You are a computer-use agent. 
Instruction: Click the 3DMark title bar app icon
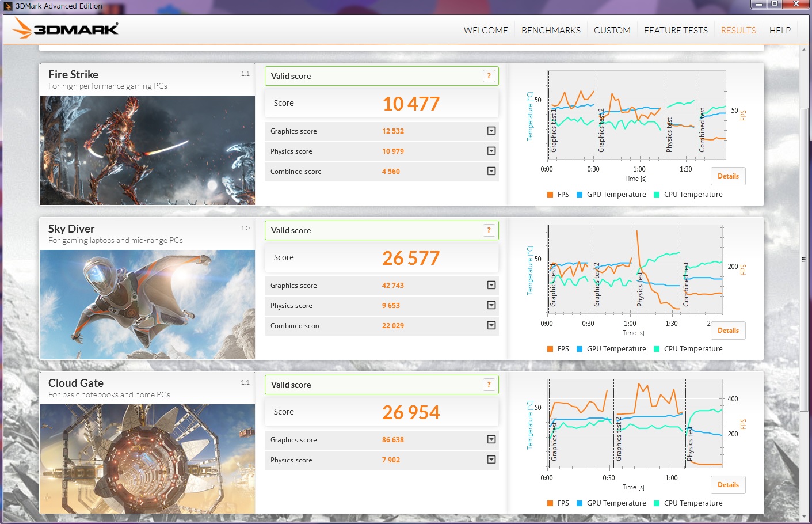[8, 6]
